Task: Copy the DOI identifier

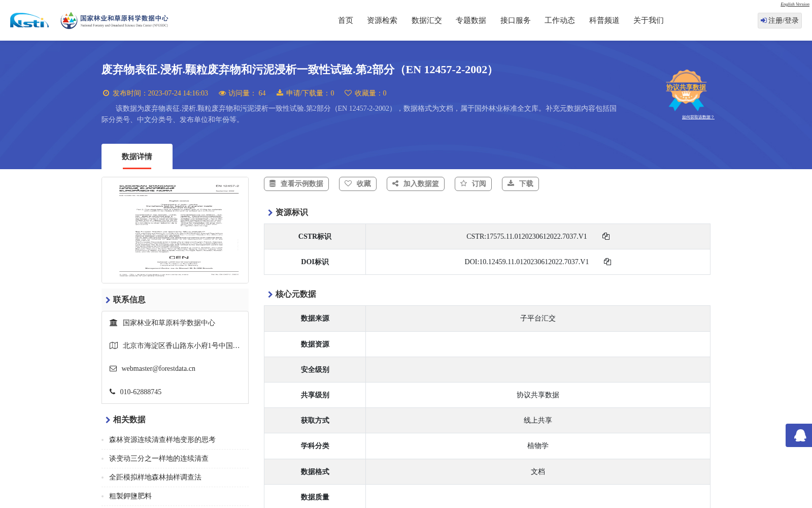Action: tap(607, 262)
